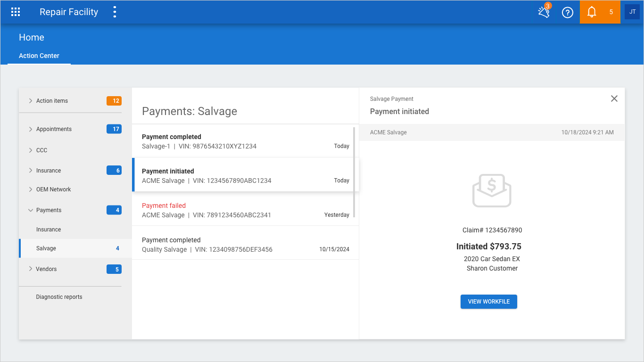Click the payments list scrollbar
The image size is (644, 362).
354,172
